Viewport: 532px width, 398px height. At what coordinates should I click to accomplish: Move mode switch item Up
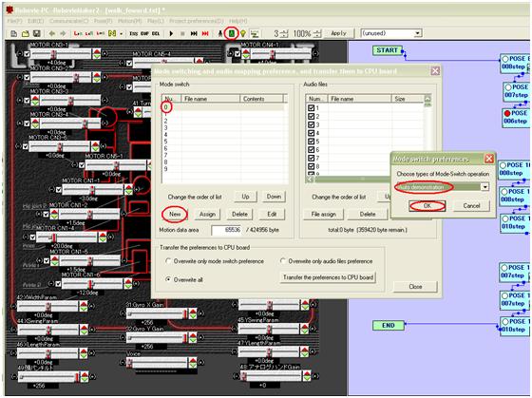tap(245, 197)
